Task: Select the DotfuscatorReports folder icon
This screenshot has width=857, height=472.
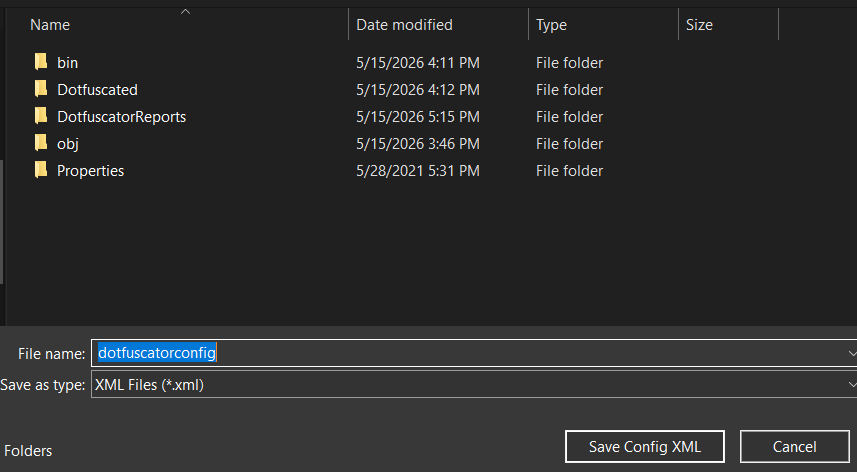Action: click(41, 116)
